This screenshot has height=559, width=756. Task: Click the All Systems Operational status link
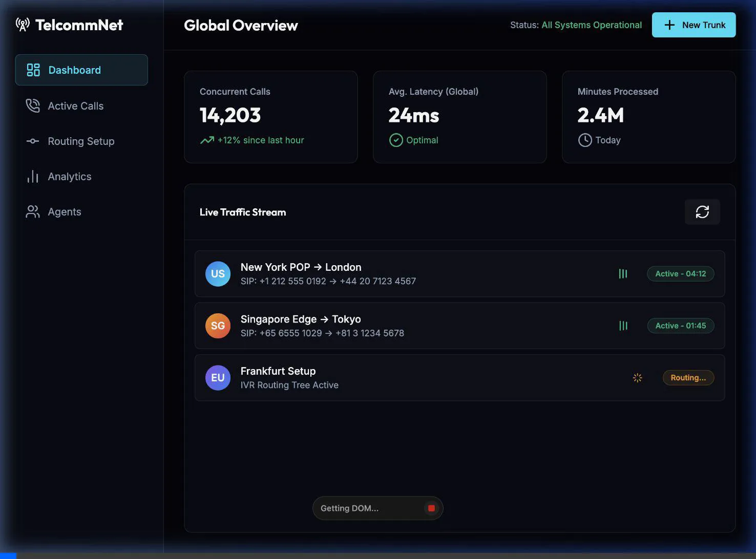tap(592, 25)
